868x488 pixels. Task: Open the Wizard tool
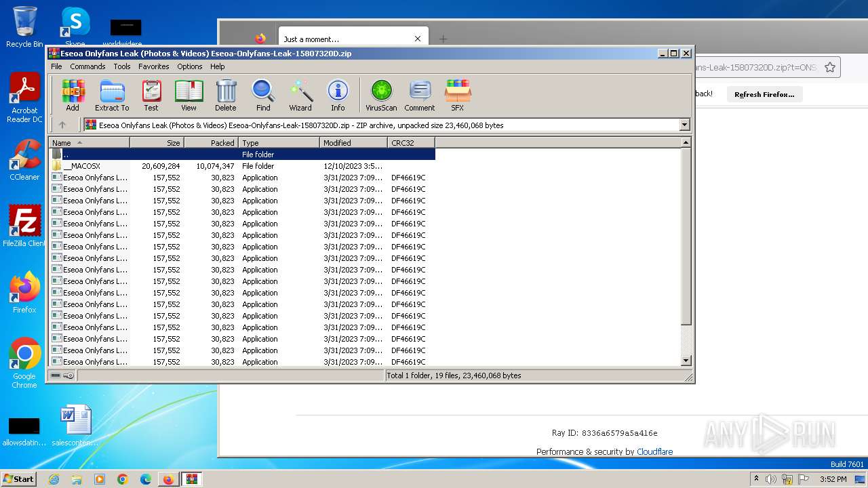pyautogui.click(x=300, y=95)
